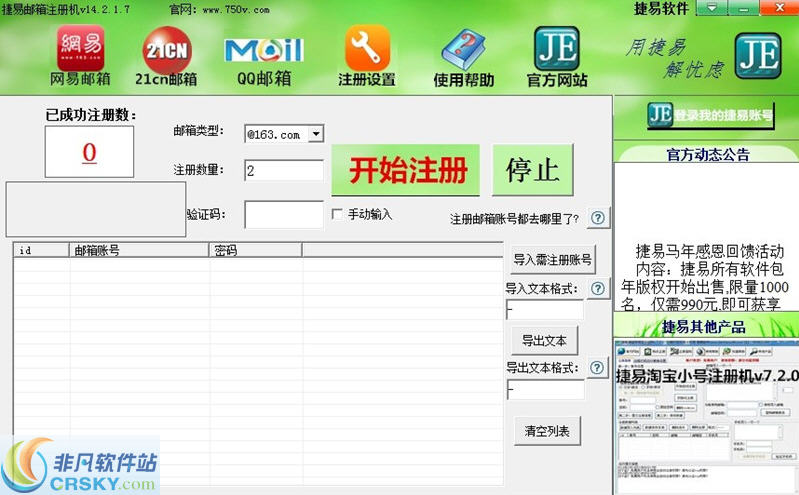Click the registered count 0 link
The width and height of the screenshot is (799, 495).
coord(89,152)
